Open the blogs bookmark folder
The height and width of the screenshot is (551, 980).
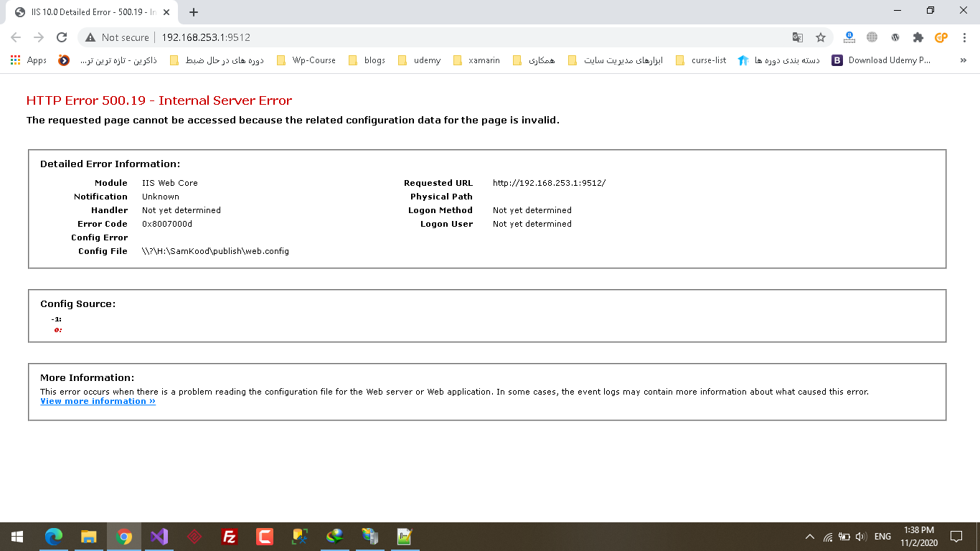367,60
